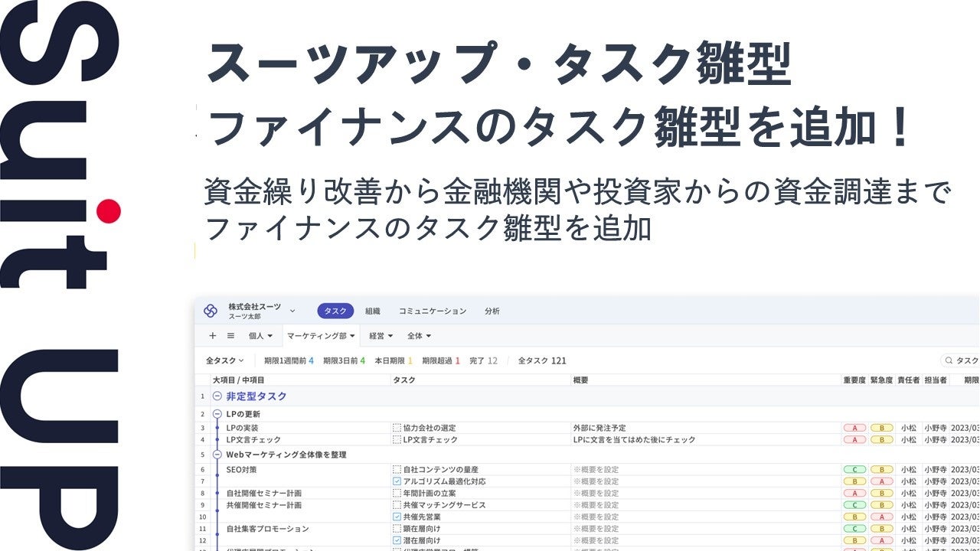Filter by 期限1週間前 tasks

coord(289,360)
